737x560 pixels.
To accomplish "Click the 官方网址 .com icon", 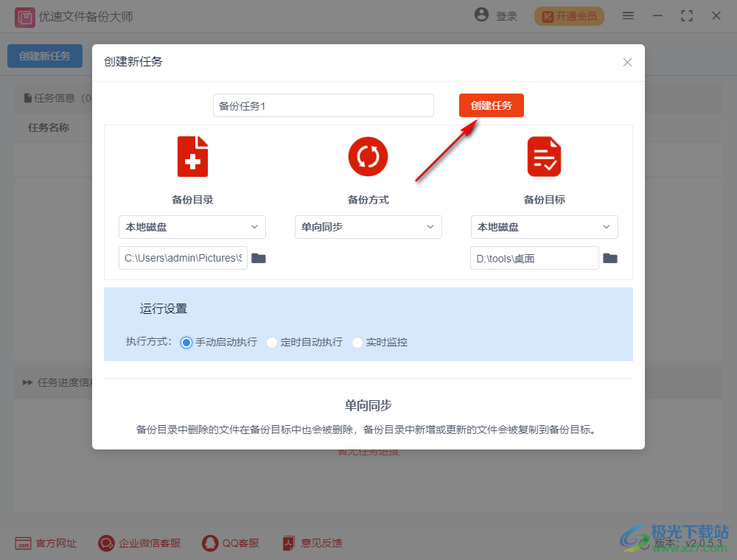I will (x=23, y=544).
